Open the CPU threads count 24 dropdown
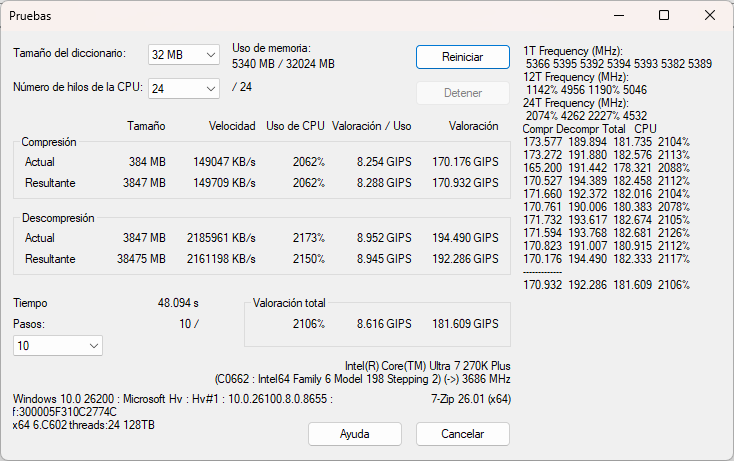This screenshot has width=734, height=461. point(184,88)
